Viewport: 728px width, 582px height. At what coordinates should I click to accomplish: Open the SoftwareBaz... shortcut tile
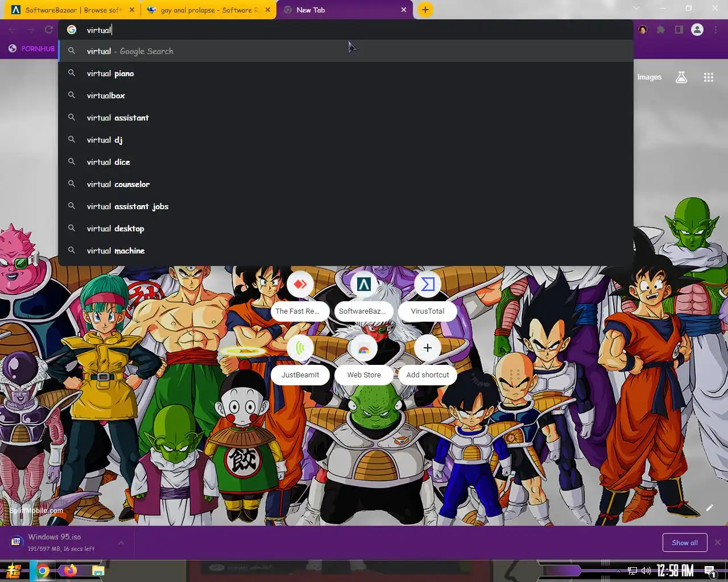click(364, 296)
